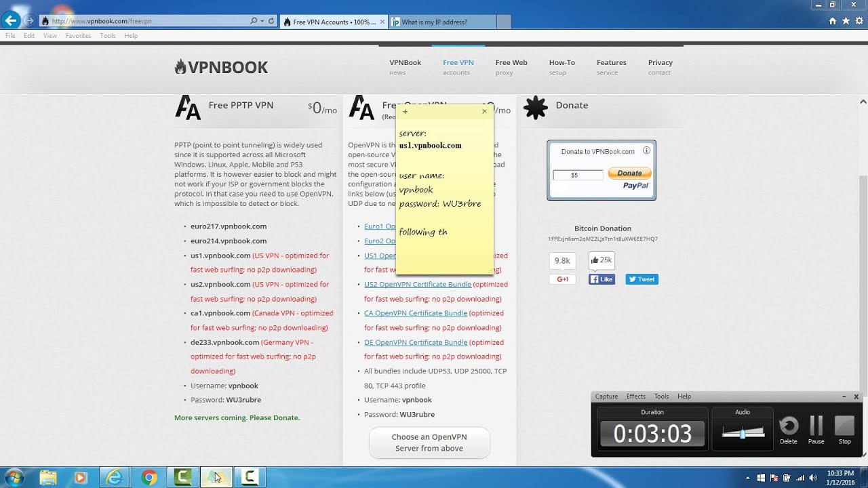This screenshot has width=868, height=488.
Task: Delete the sticky note with its X
Action: tap(484, 111)
